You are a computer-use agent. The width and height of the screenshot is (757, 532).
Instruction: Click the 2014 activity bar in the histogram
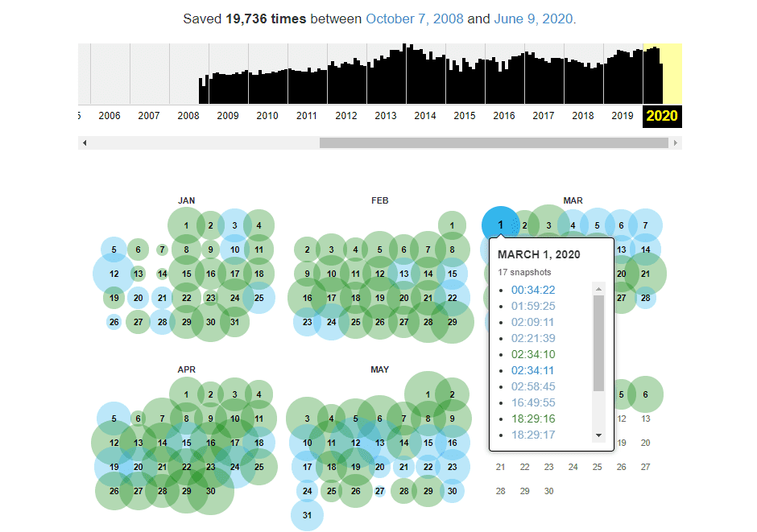tap(424, 76)
